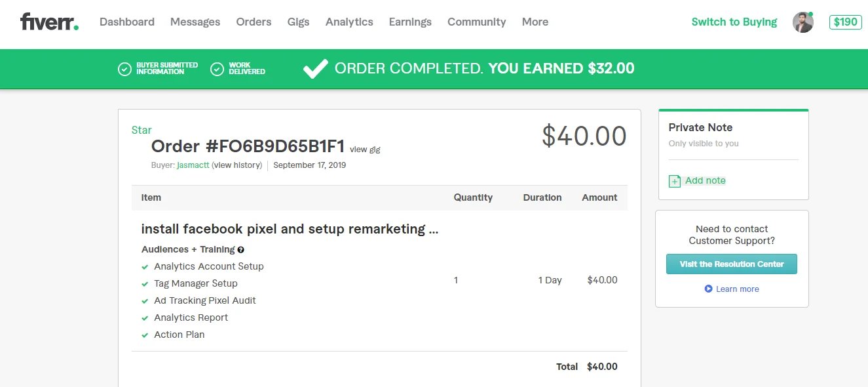The height and width of the screenshot is (387, 868).
Task: Open the Earnings page
Action: 410,22
